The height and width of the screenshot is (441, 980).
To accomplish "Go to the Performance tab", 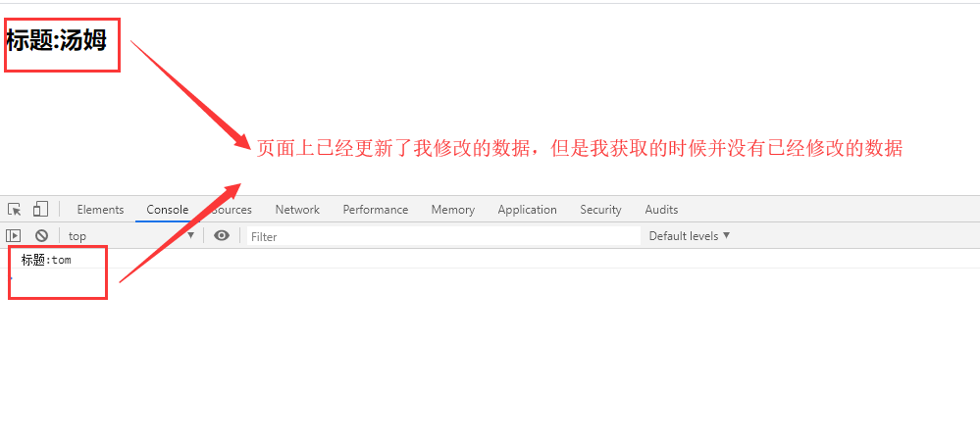I will pos(376,210).
